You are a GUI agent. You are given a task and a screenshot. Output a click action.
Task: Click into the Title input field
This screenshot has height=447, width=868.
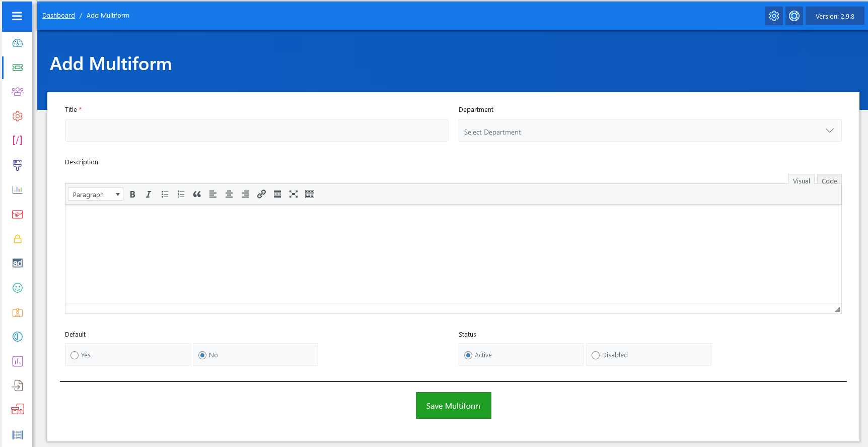pyautogui.click(x=256, y=131)
